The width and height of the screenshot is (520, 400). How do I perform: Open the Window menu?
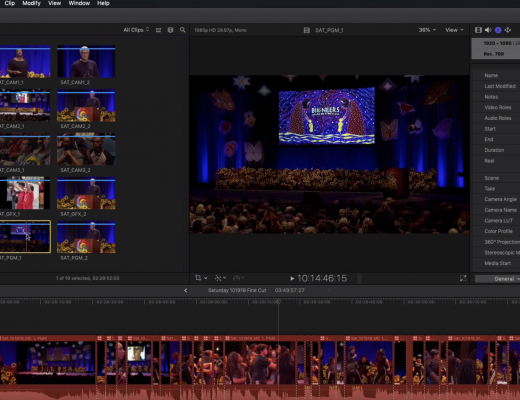coord(79,3)
